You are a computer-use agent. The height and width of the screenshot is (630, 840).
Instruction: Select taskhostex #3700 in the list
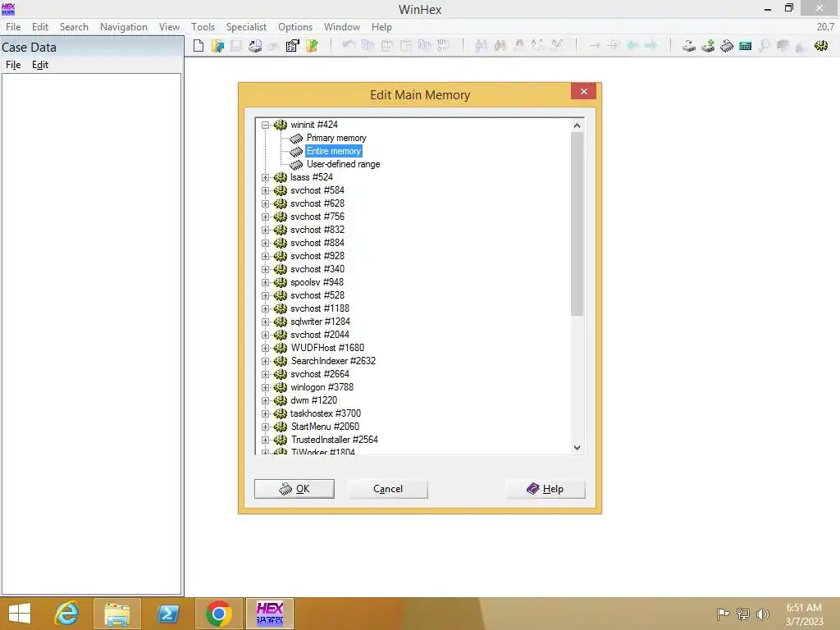[x=326, y=413]
